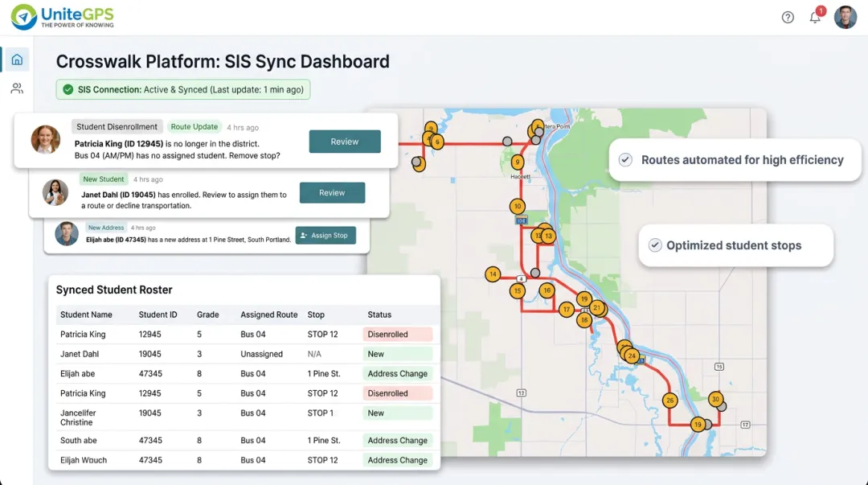Open the user profile avatar

[x=845, y=18]
